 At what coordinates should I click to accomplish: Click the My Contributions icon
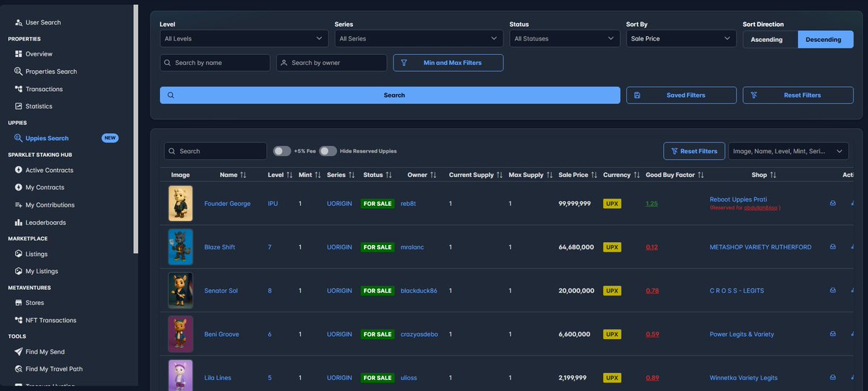click(x=19, y=205)
